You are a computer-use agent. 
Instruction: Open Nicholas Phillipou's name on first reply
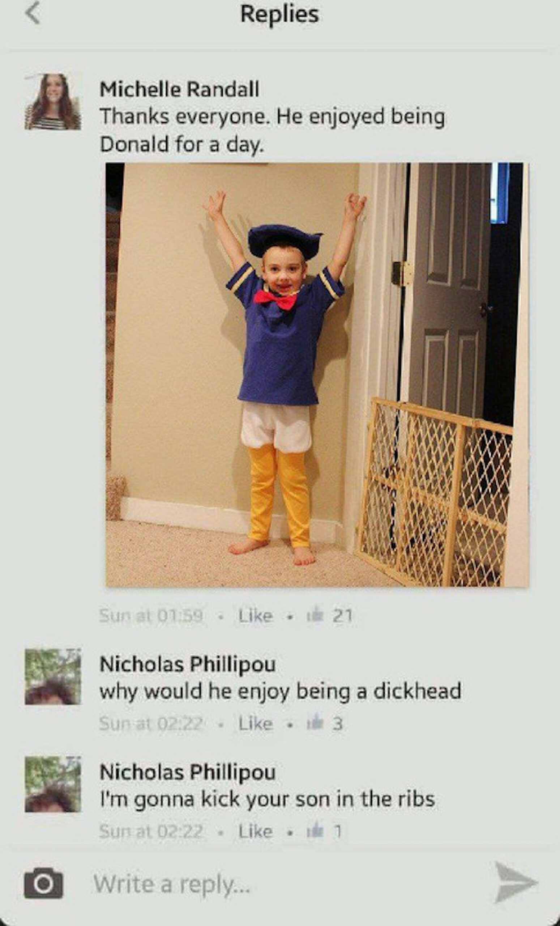187,664
